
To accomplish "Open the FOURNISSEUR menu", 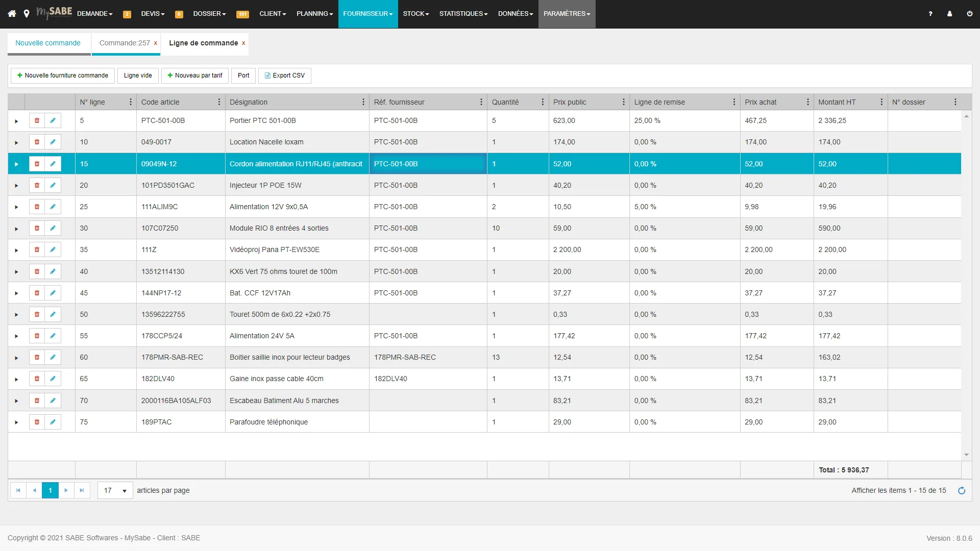I will pyautogui.click(x=368, y=14).
